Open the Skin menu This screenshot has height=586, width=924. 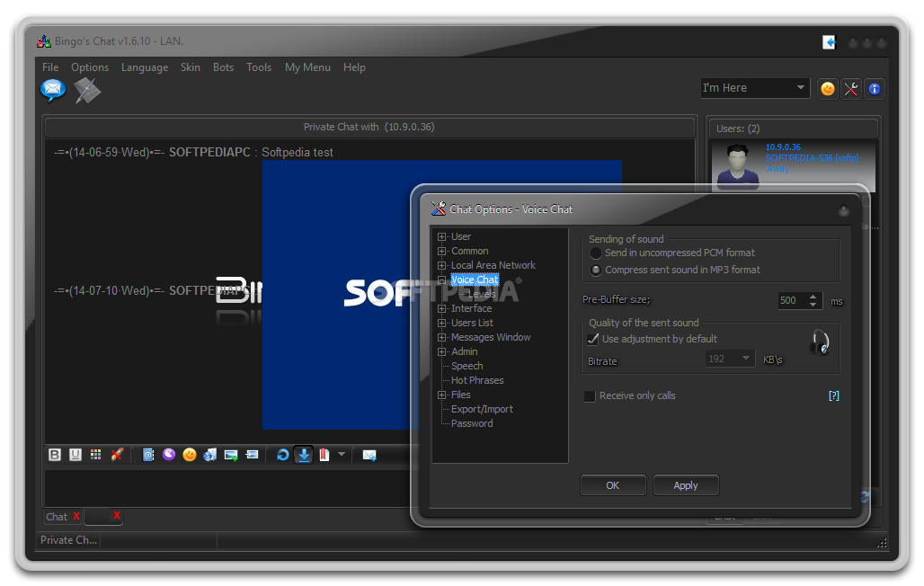click(191, 67)
